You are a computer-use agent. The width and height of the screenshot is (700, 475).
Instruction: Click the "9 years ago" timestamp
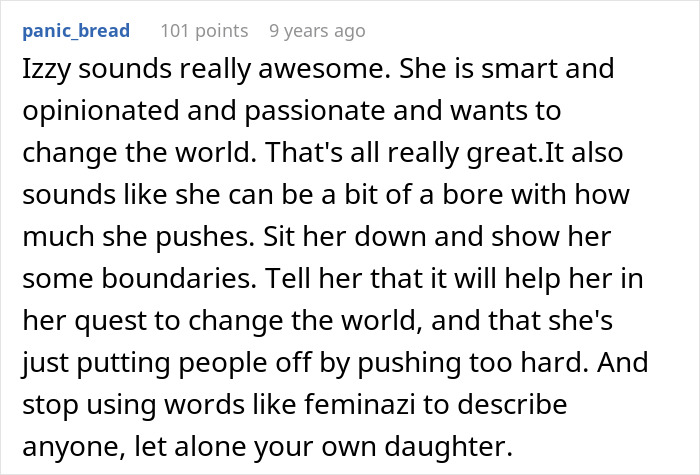click(x=317, y=31)
